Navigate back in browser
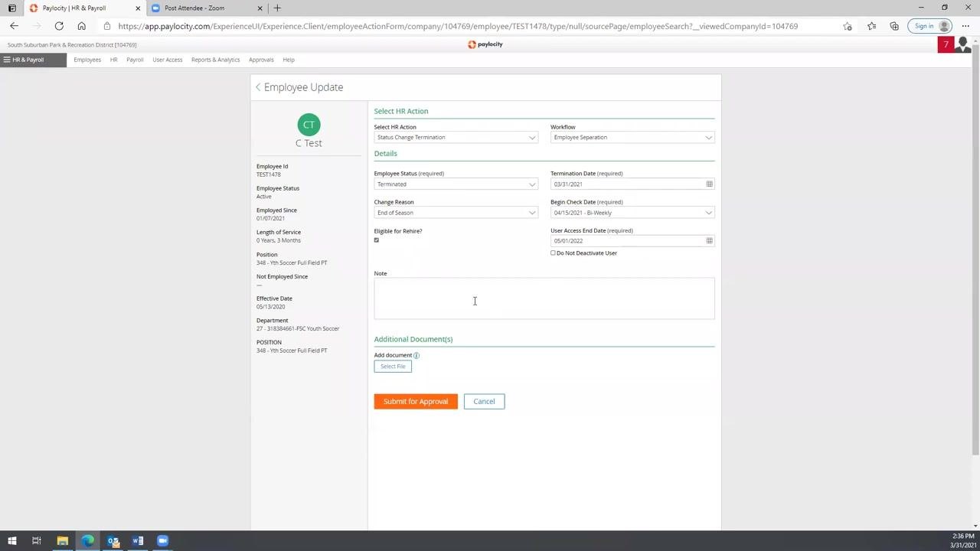980x551 pixels. [14, 26]
